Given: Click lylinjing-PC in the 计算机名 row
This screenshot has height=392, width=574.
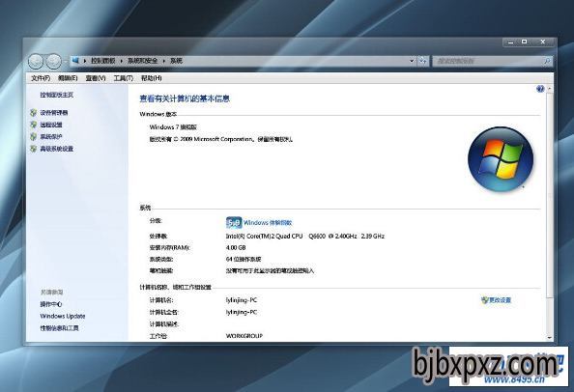Looking at the screenshot, I should coord(242,300).
